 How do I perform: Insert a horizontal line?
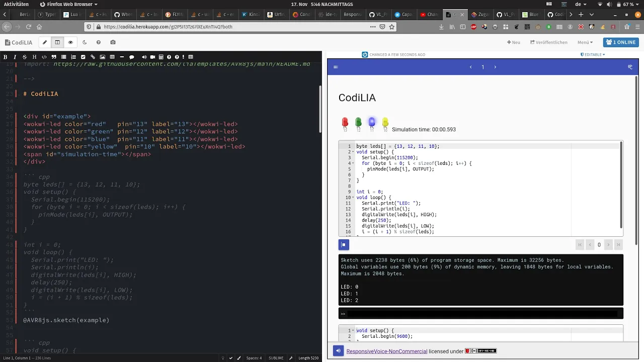(122, 57)
